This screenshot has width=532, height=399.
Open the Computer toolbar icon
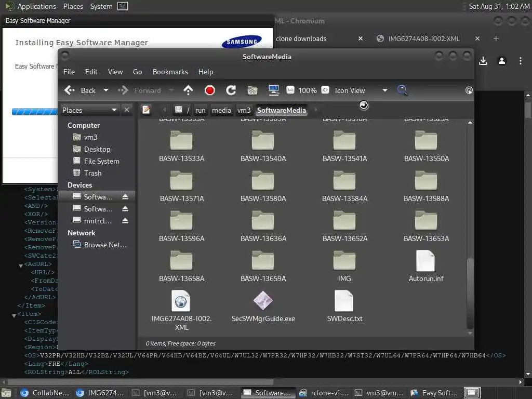click(273, 90)
